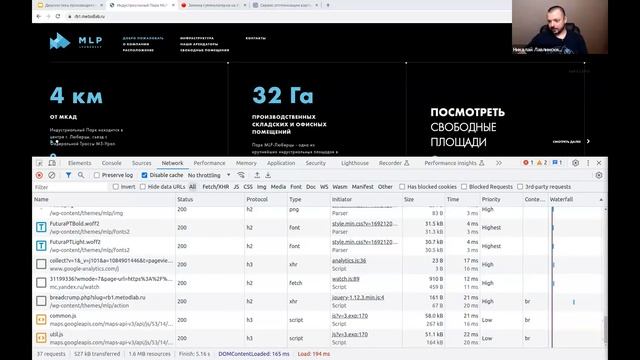This screenshot has width=640, height=360.
Task: Open jquery-1.12.3.min.js:4 initiator link
Action: (x=358, y=298)
